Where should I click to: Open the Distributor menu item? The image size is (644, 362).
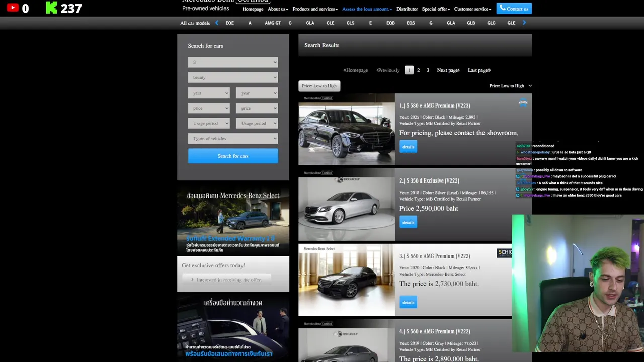pos(407,9)
